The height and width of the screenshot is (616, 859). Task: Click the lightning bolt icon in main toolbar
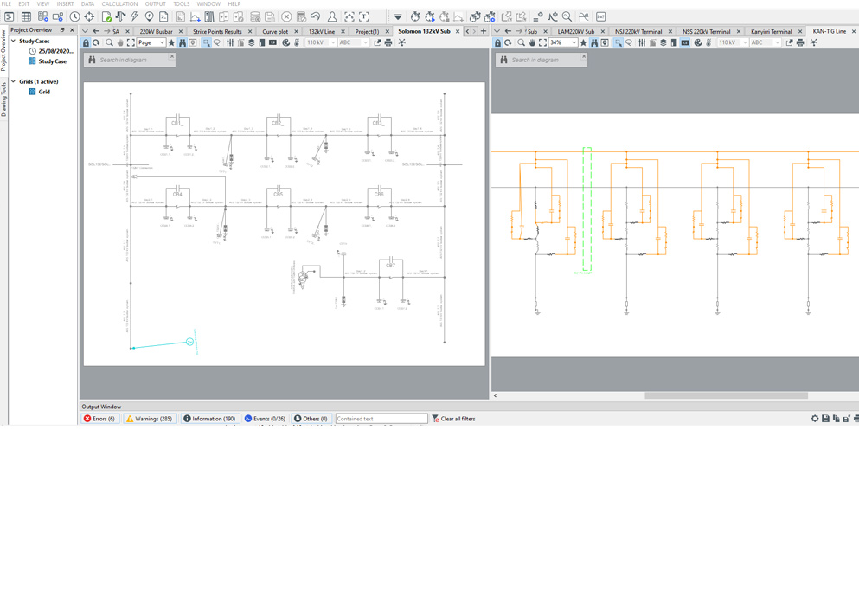[134, 16]
